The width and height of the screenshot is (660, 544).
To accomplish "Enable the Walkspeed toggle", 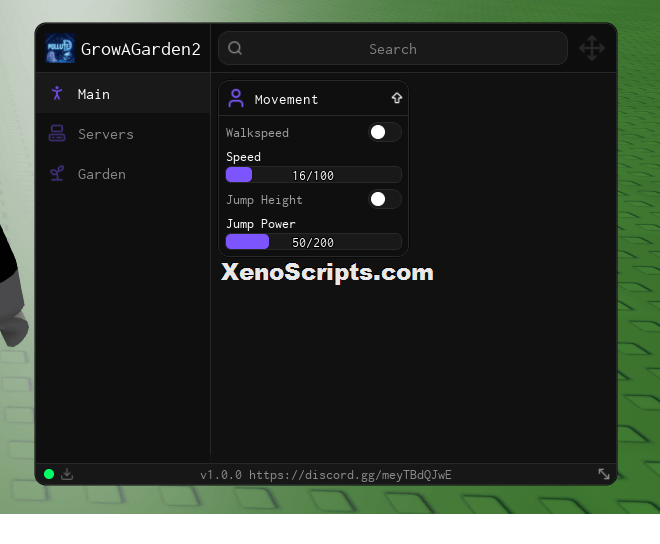I will pos(385,132).
